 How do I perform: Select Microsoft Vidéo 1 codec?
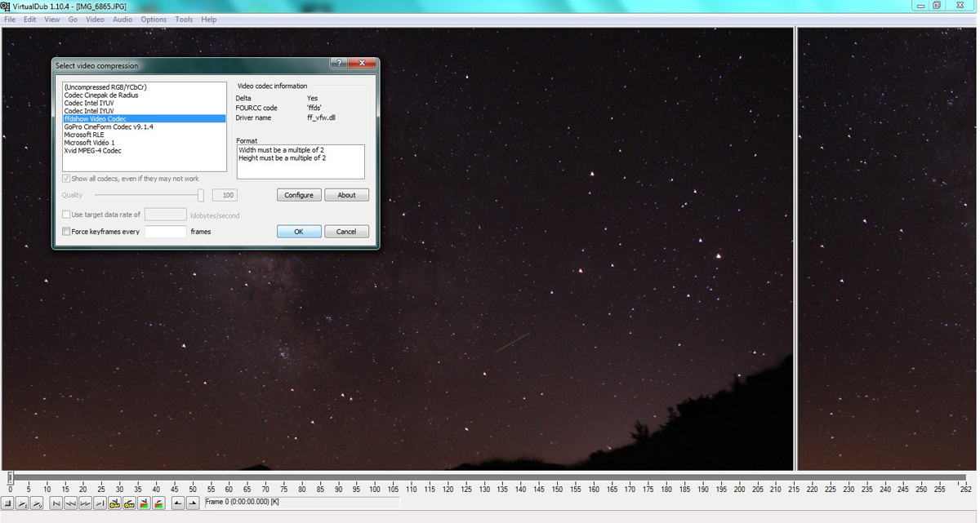point(145,143)
